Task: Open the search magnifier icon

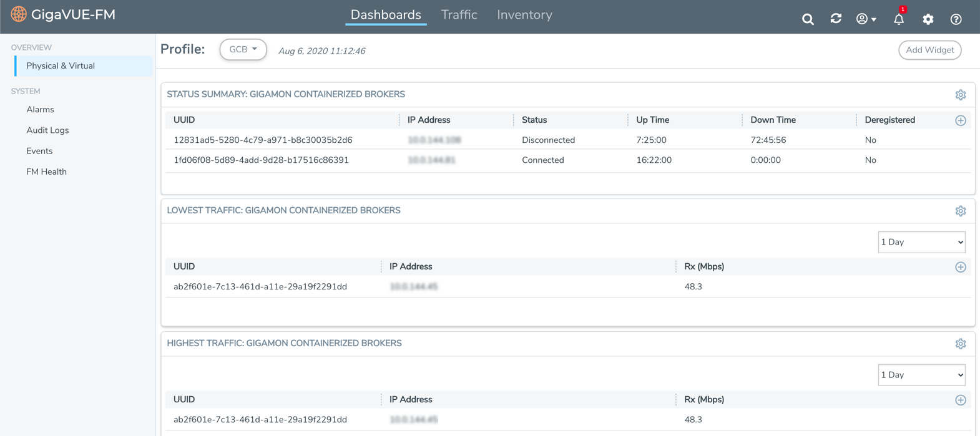Action: [x=808, y=19]
